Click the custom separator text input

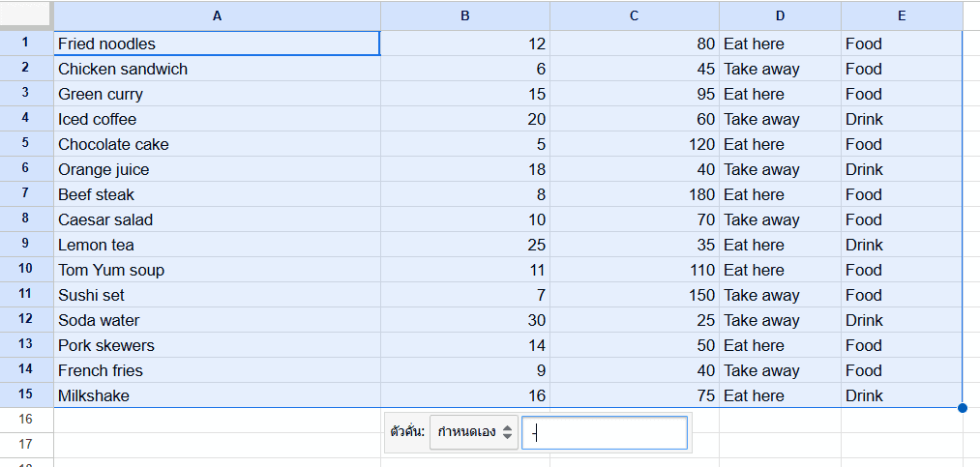click(x=605, y=432)
